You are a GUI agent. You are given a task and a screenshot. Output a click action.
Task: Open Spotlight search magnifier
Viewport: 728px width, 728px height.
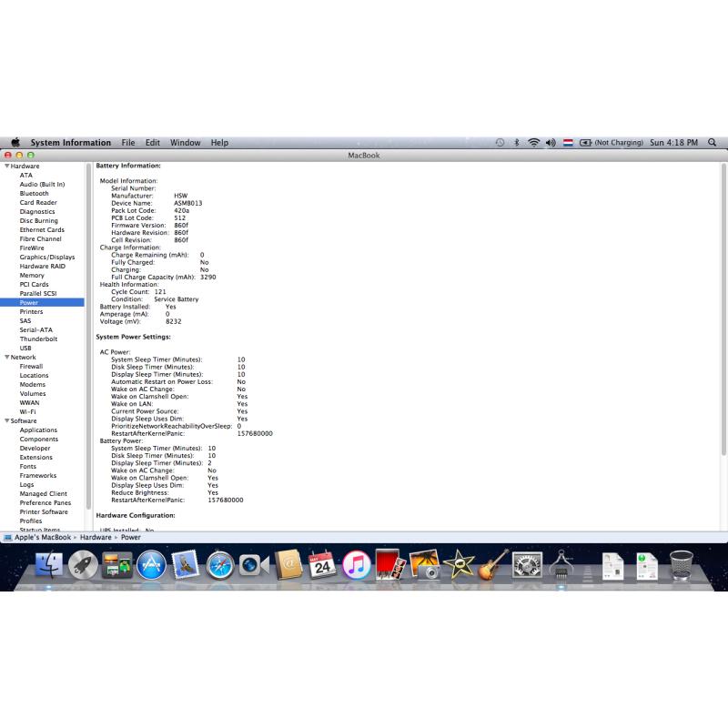(713, 143)
